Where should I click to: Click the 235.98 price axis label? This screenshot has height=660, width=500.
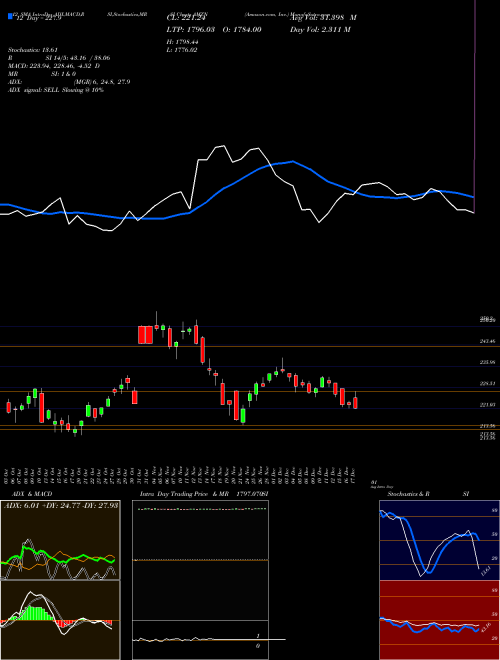coord(487,362)
